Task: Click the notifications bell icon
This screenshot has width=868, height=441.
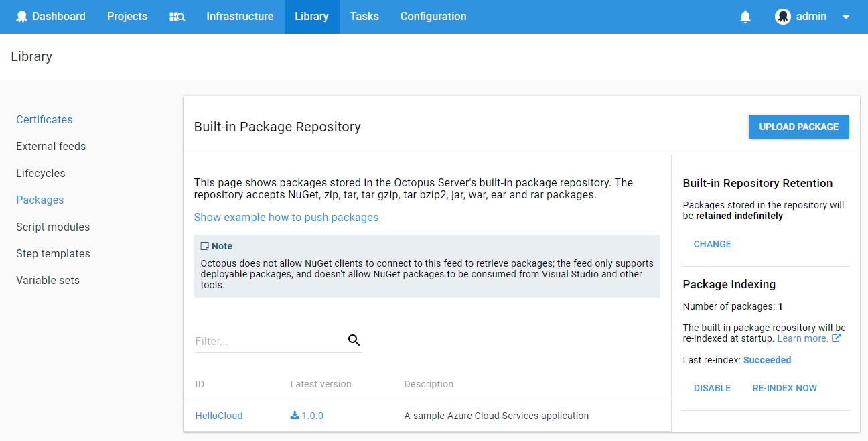Action: coord(745,16)
